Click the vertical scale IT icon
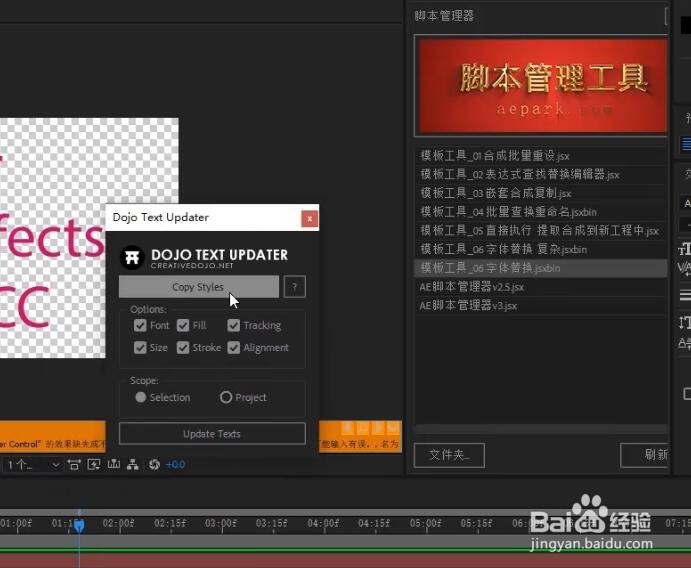This screenshot has height=568, width=691. [684, 323]
